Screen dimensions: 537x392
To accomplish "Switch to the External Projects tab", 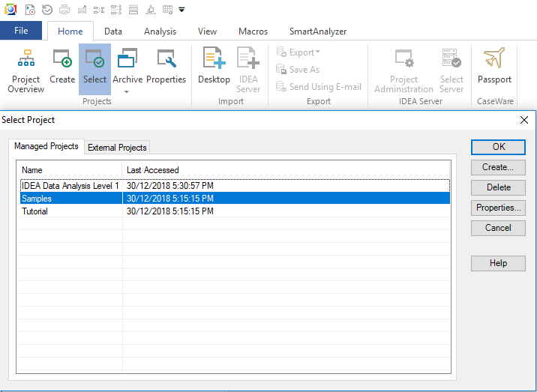I will (117, 148).
